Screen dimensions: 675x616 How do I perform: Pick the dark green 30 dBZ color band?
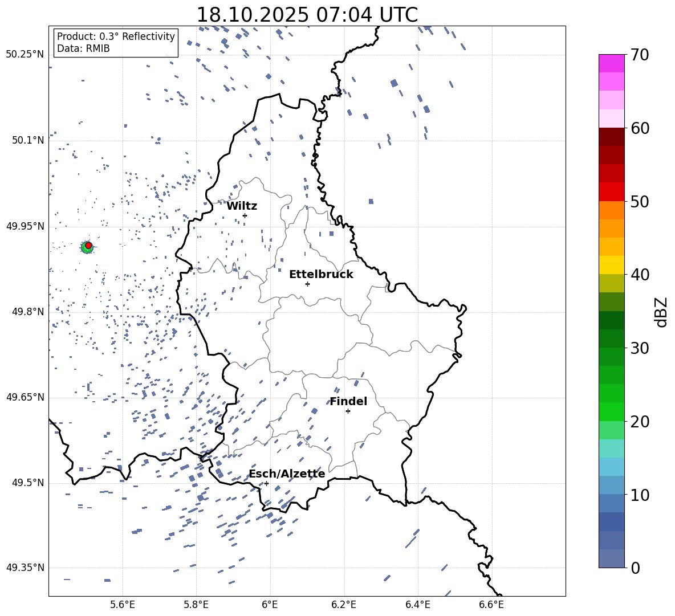pos(611,338)
